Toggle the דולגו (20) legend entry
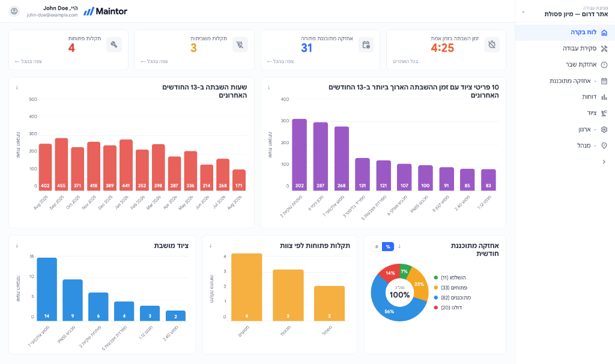This screenshot has width=615, height=364. 448,308
